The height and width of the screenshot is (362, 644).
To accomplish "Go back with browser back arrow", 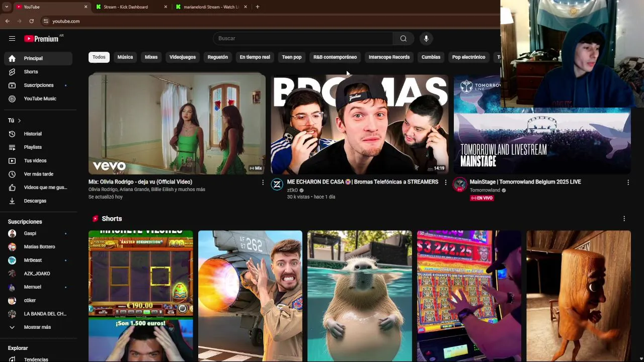I will click(x=7, y=21).
